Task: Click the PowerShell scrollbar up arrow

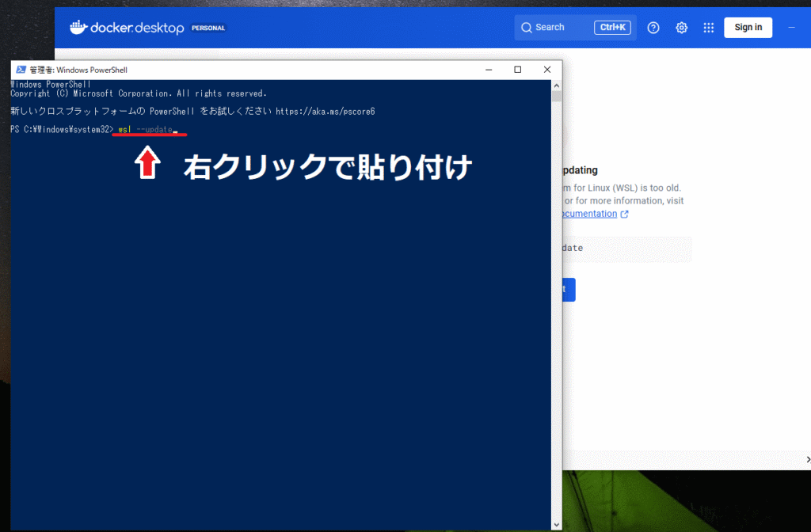Action: [x=557, y=85]
